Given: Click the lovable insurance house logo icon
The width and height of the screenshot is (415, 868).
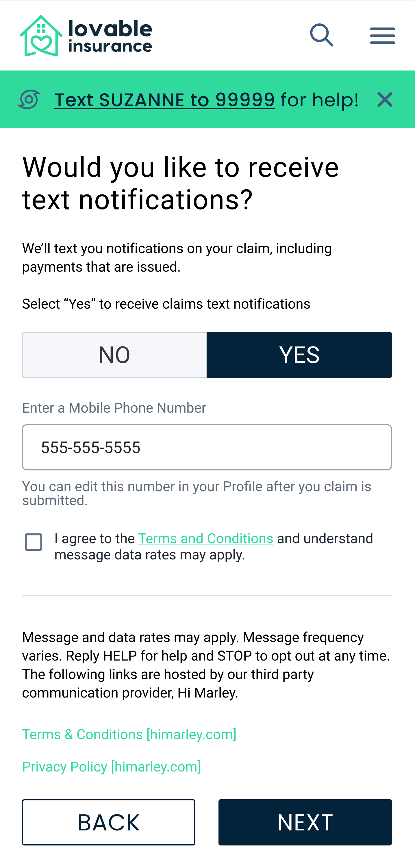Looking at the screenshot, I should tap(41, 36).
